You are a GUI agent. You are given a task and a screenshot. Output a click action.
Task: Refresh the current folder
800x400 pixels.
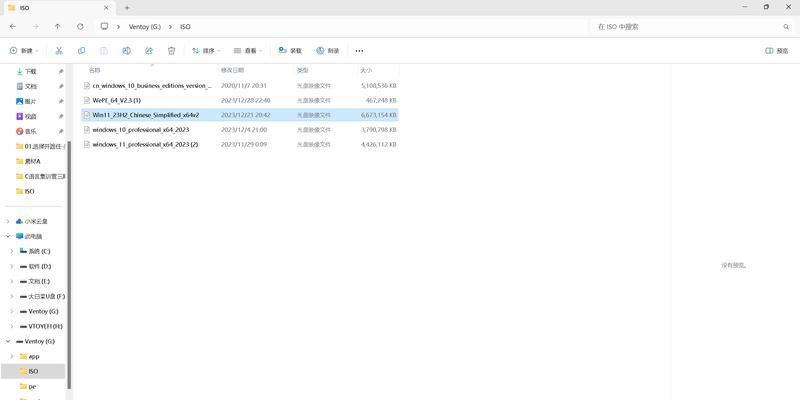point(80,27)
